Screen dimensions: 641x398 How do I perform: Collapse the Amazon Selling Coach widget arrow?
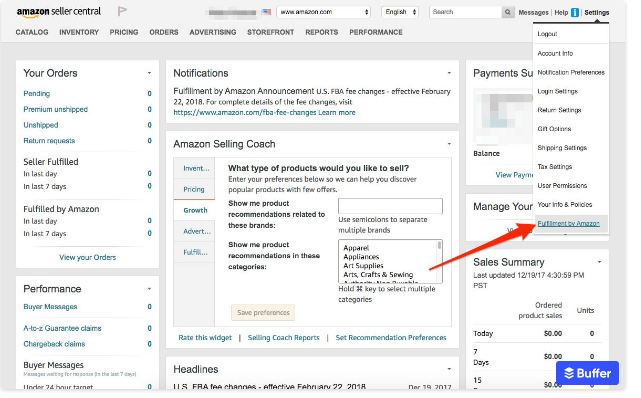(x=449, y=144)
